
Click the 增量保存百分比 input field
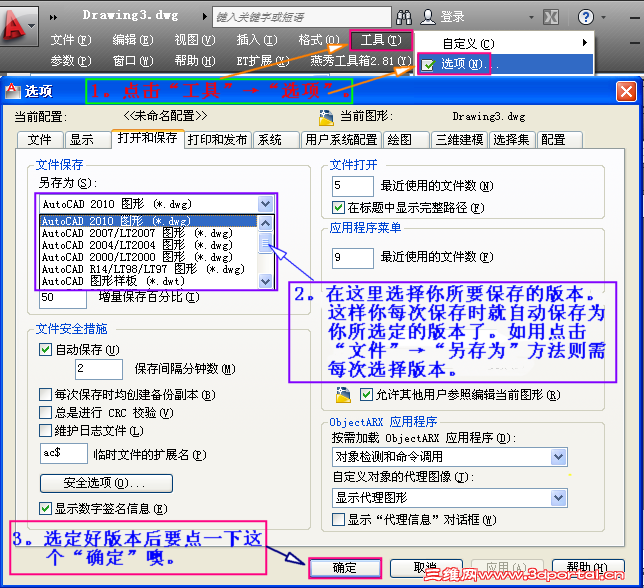tap(63, 298)
